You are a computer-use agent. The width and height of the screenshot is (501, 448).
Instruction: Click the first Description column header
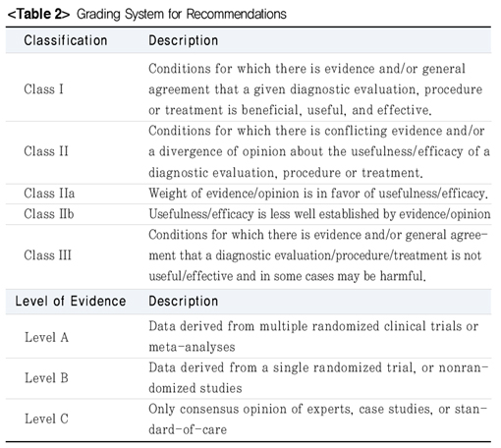(x=184, y=40)
